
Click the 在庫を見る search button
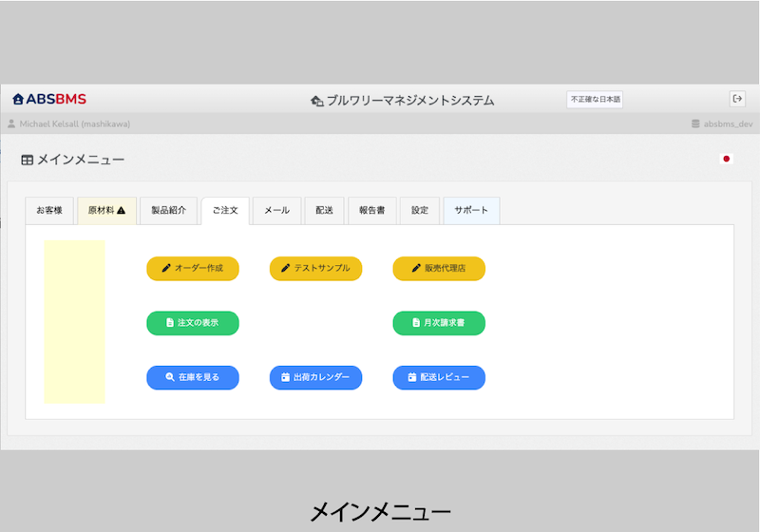(193, 377)
